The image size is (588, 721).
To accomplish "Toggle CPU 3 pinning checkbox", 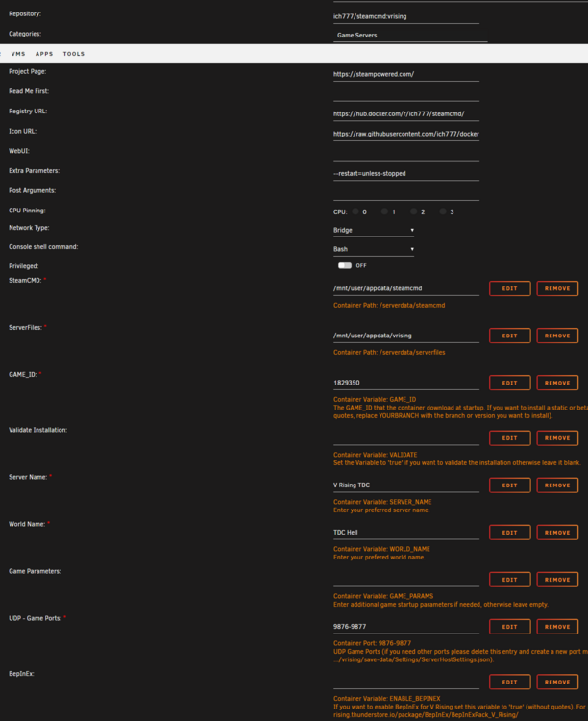I will coord(443,211).
